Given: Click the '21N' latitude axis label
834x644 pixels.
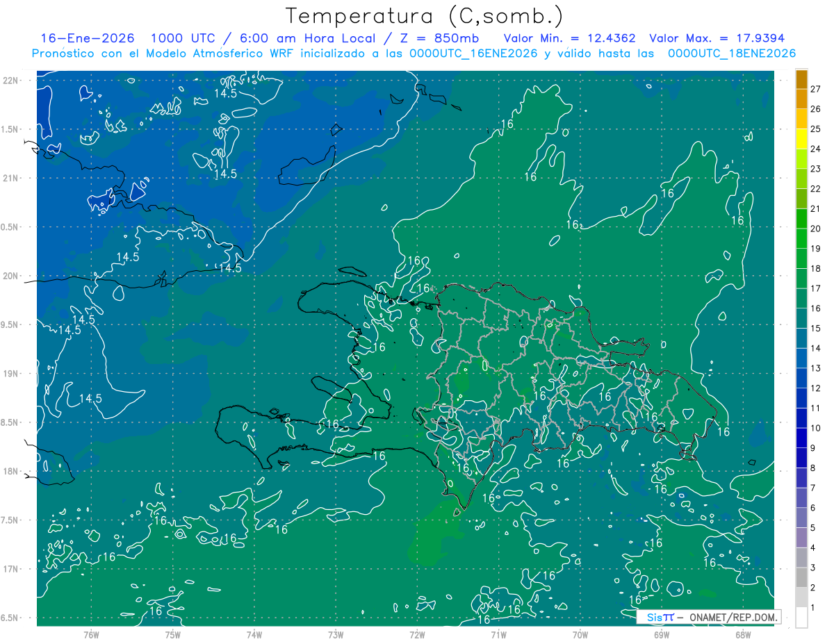Looking at the screenshot, I should click(10, 178).
